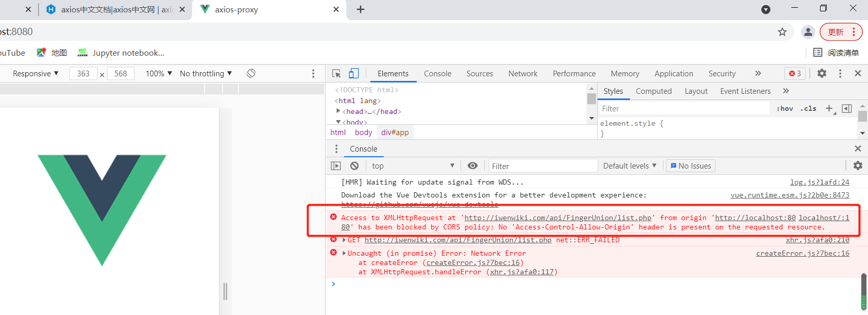The image size is (868, 315).
Task: Switch to the Performance tab
Action: (574, 74)
